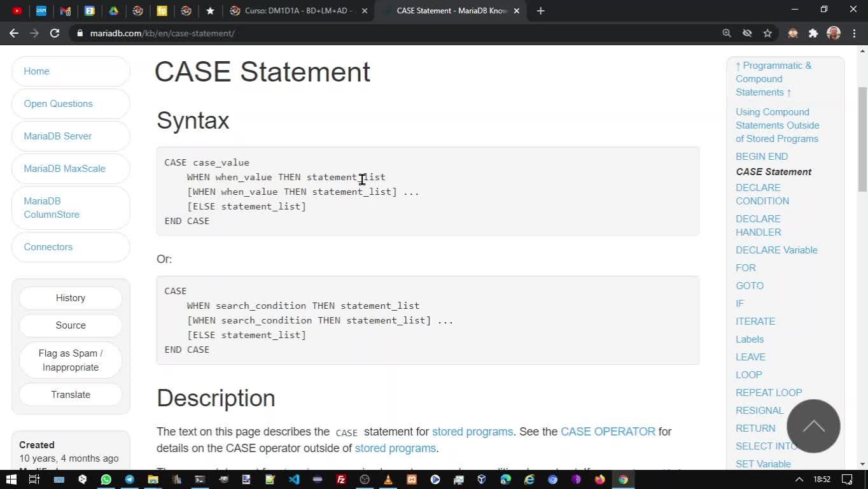The height and width of the screenshot is (489, 868).
Task: Open the zoom magnifier in address bar
Action: [x=727, y=33]
